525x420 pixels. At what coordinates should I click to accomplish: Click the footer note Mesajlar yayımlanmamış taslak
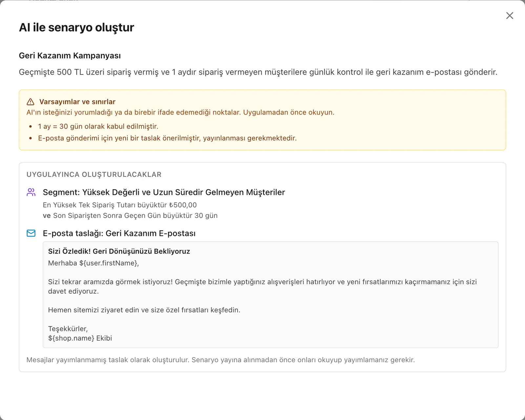coord(220,360)
